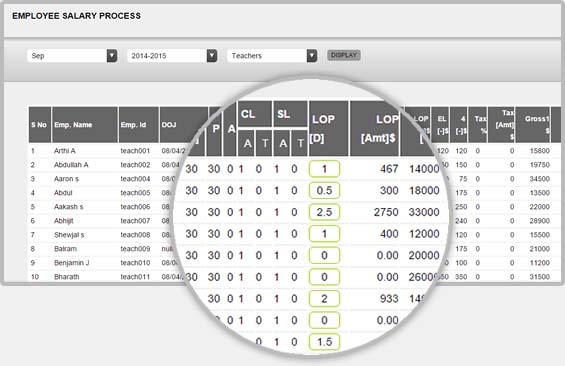
Task: Click employee id teach006
Action: tap(135, 207)
